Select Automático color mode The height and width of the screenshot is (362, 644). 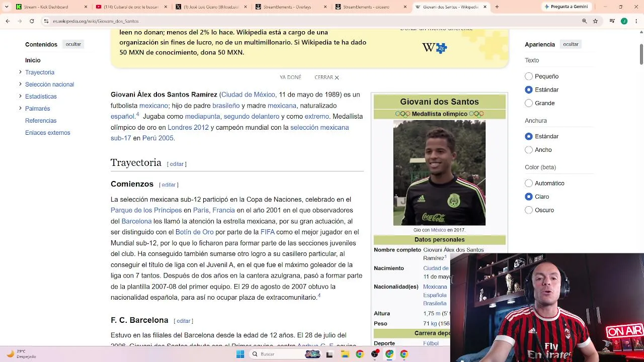[529, 184]
